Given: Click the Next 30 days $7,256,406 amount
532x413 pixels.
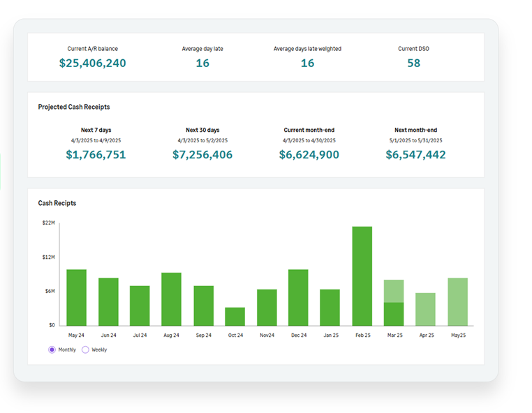Looking at the screenshot, I should 202,155.
